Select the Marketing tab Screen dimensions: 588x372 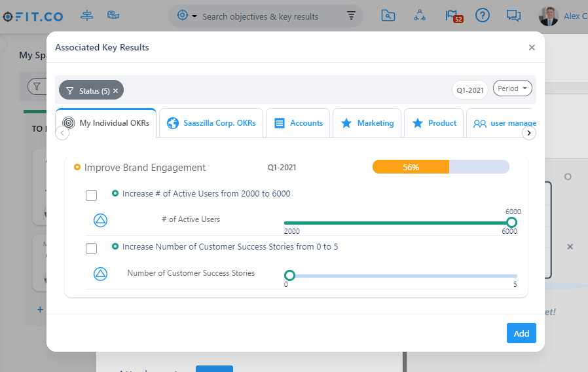coord(367,123)
